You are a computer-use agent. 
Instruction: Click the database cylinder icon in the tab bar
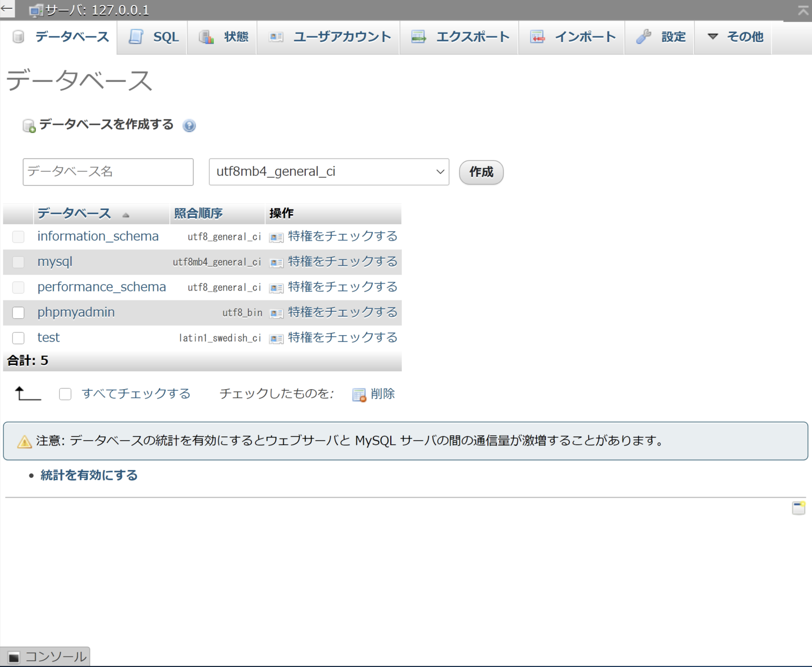(x=18, y=37)
